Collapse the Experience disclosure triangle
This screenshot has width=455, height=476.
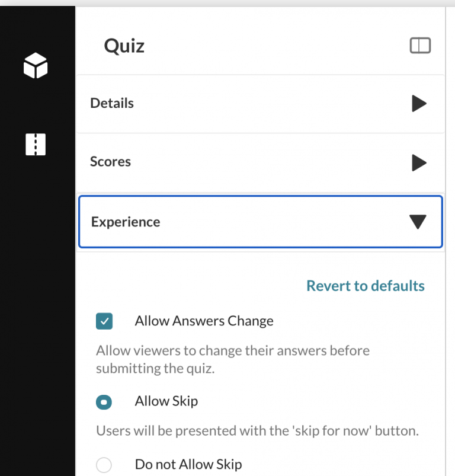[x=418, y=221]
